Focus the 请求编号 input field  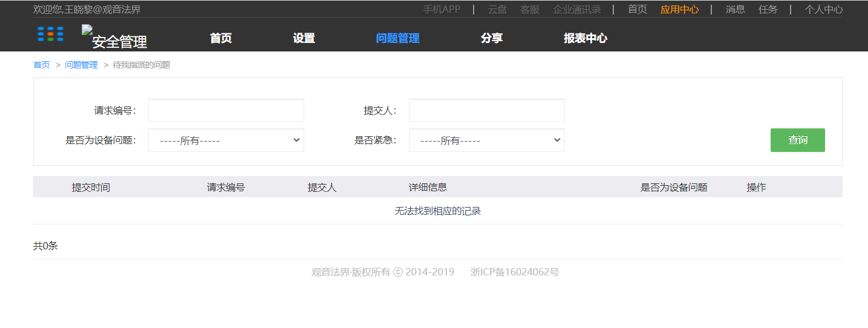coord(226,110)
